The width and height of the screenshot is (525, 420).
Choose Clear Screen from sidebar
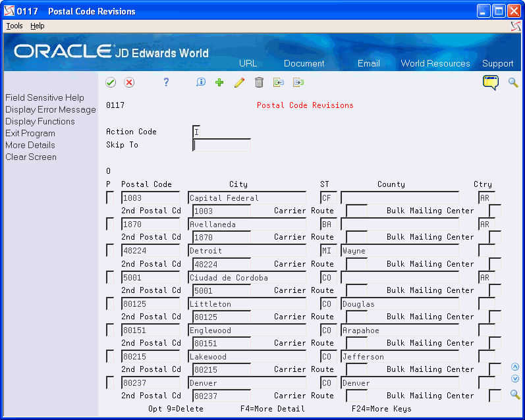click(31, 157)
